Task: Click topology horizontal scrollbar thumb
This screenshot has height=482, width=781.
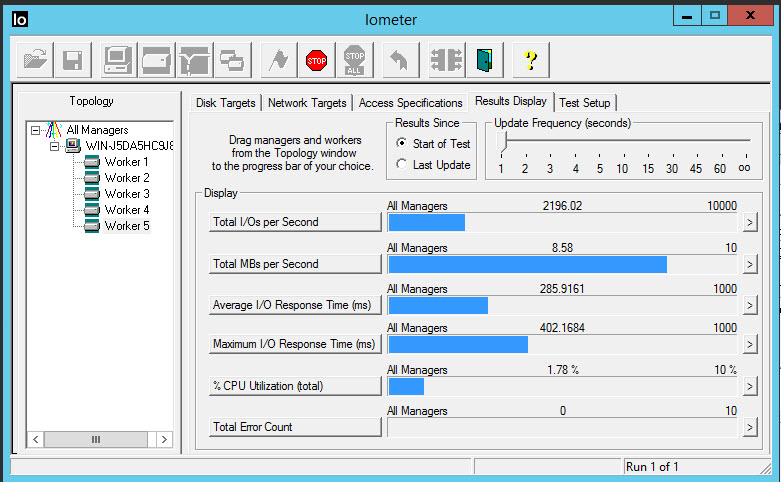Action: tap(96, 440)
